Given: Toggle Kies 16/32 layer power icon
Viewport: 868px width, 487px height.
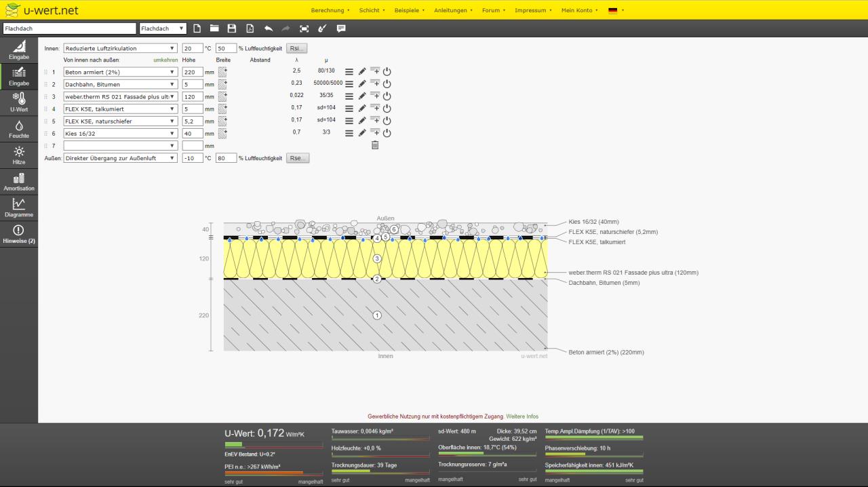Looking at the screenshot, I should [387, 133].
